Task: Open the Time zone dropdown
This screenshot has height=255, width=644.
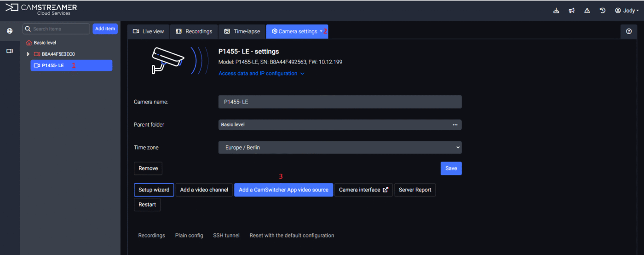Action: 339,148
